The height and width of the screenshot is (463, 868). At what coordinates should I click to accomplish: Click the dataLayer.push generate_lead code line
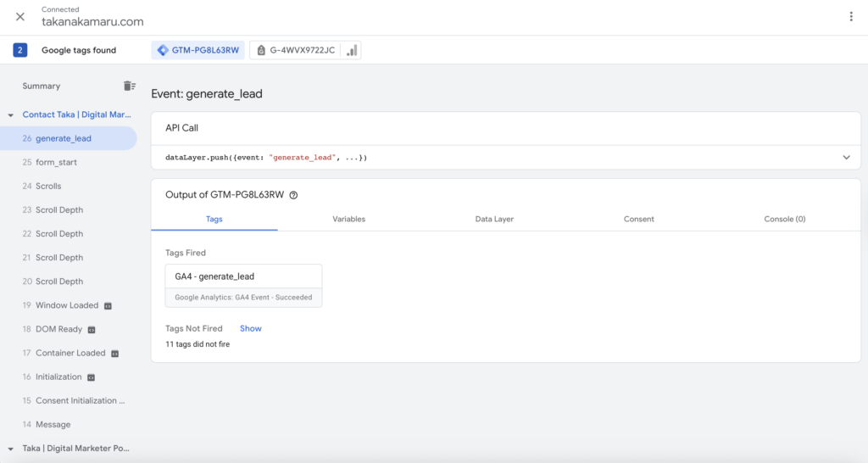pos(266,157)
